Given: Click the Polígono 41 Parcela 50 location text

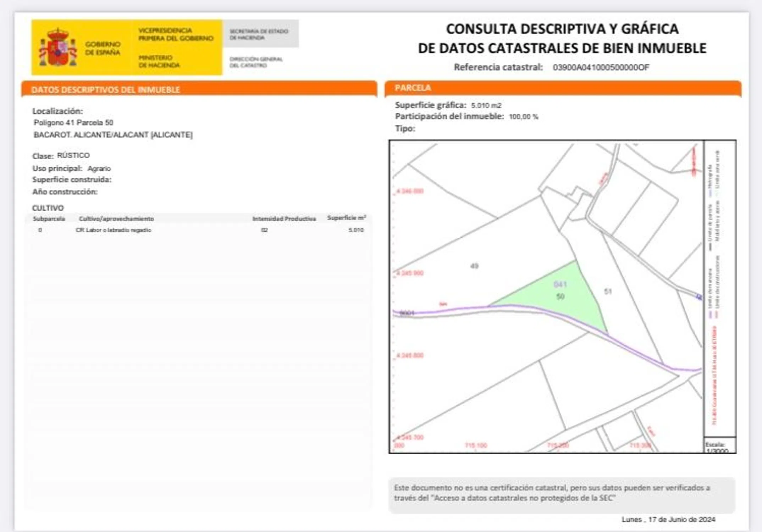Looking at the screenshot, I should tap(73, 123).
